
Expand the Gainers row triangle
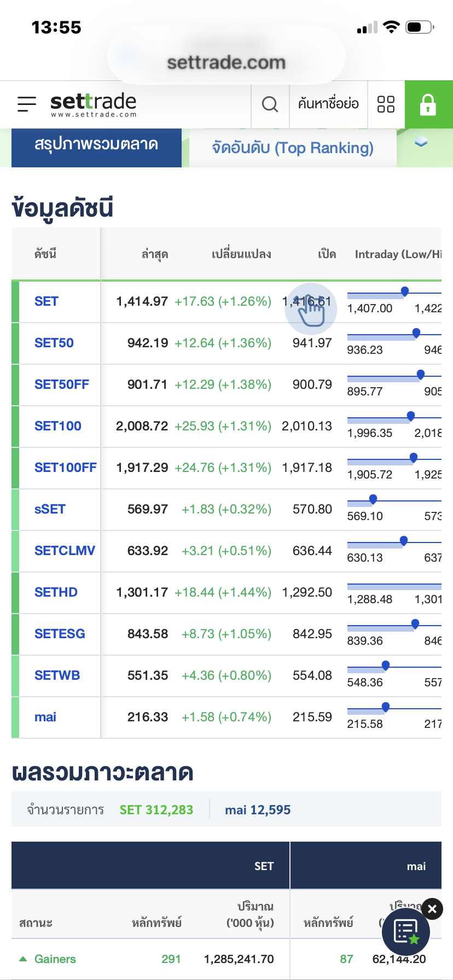[23, 959]
